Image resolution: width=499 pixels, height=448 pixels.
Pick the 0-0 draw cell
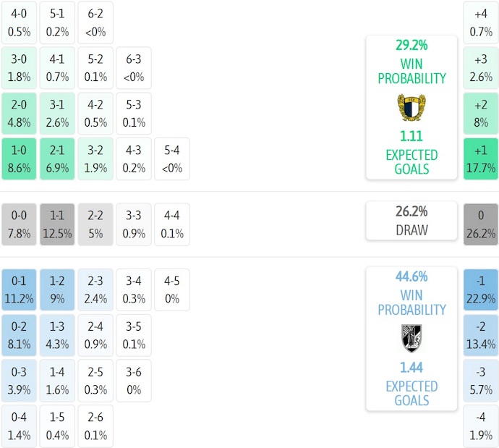(19, 224)
